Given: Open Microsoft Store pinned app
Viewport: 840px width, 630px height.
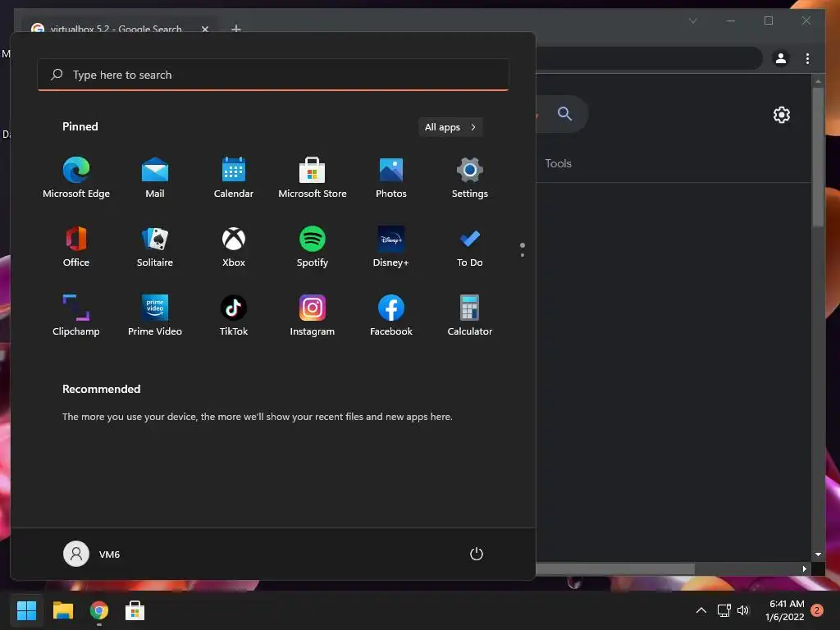Looking at the screenshot, I should click(313, 178).
